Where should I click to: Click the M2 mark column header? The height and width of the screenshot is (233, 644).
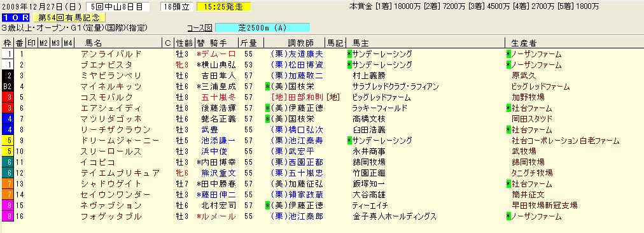[44, 43]
